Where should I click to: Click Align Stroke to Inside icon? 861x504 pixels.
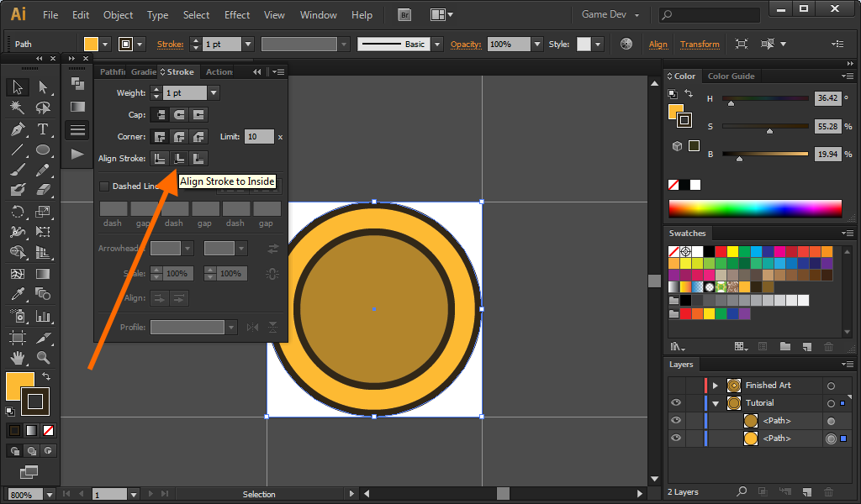point(179,158)
